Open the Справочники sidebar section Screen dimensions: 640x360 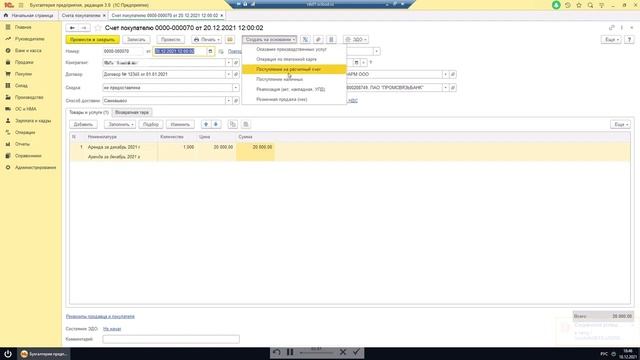pyautogui.click(x=28, y=156)
